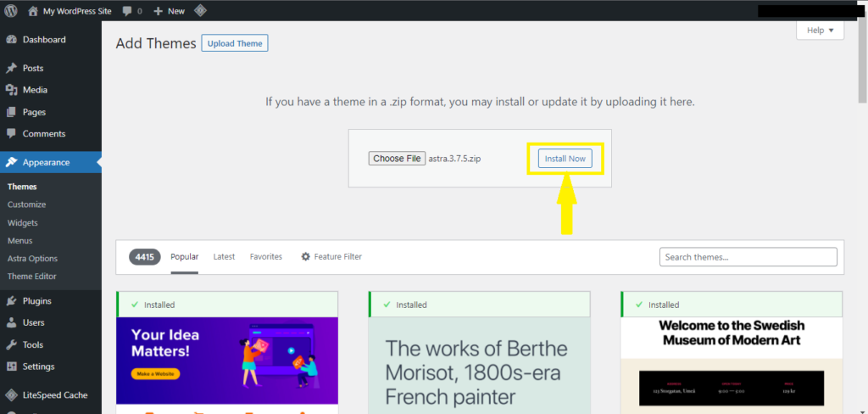The height and width of the screenshot is (414, 868).
Task: Click the Users person icon
Action: point(11,322)
